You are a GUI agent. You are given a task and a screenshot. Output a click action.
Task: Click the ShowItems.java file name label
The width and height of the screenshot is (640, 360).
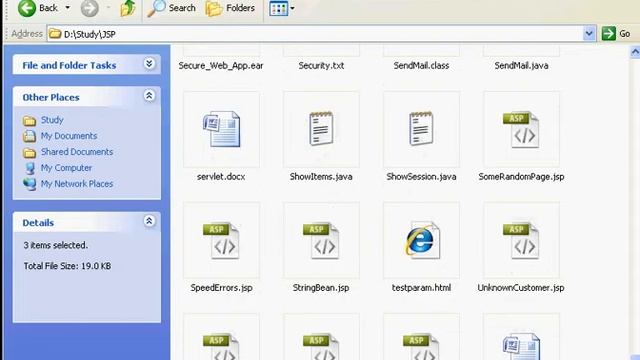(321, 177)
